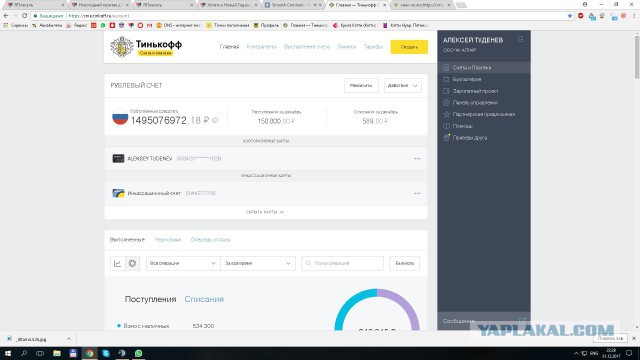Open the Тарифы navigation tab
Image resolution: width=640 pixels, height=360 pixels.
click(x=373, y=47)
